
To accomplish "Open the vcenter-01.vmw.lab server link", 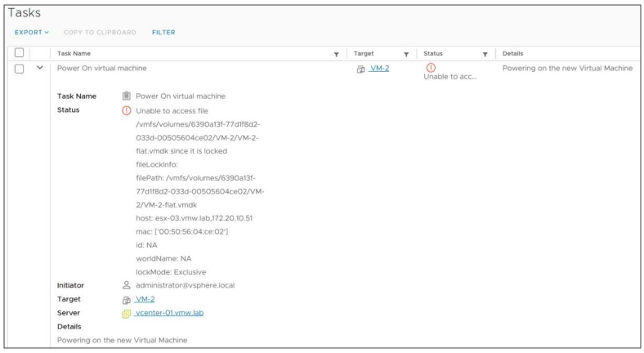I will tap(169, 313).
